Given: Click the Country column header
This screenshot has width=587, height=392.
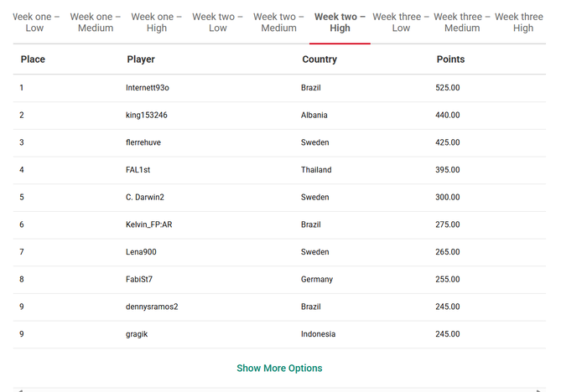Looking at the screenshot, I should [319, 59].
